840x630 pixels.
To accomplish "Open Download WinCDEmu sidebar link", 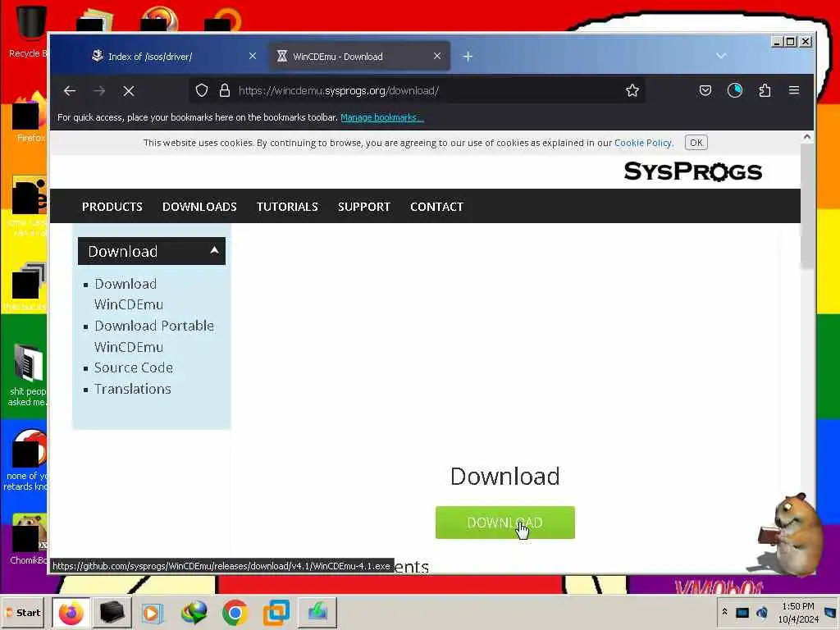I will [x=129, y=294].
